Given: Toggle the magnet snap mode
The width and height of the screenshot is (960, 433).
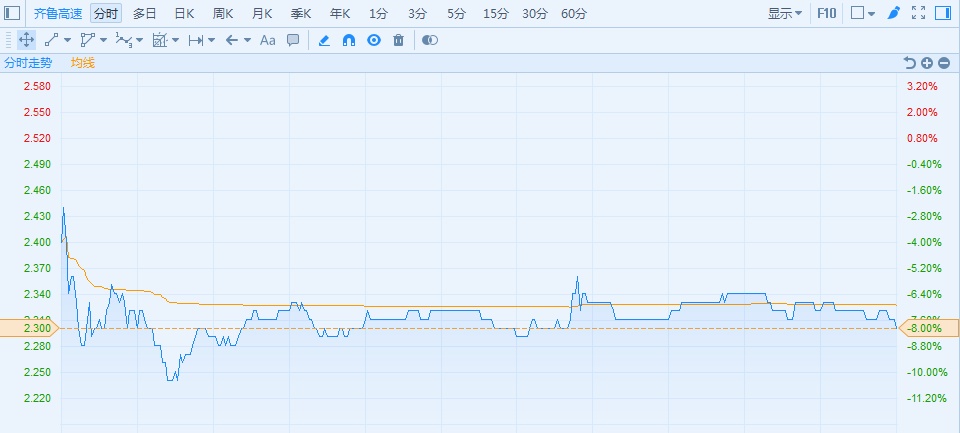Looking at the screenshot, I should tap(349, 40).
